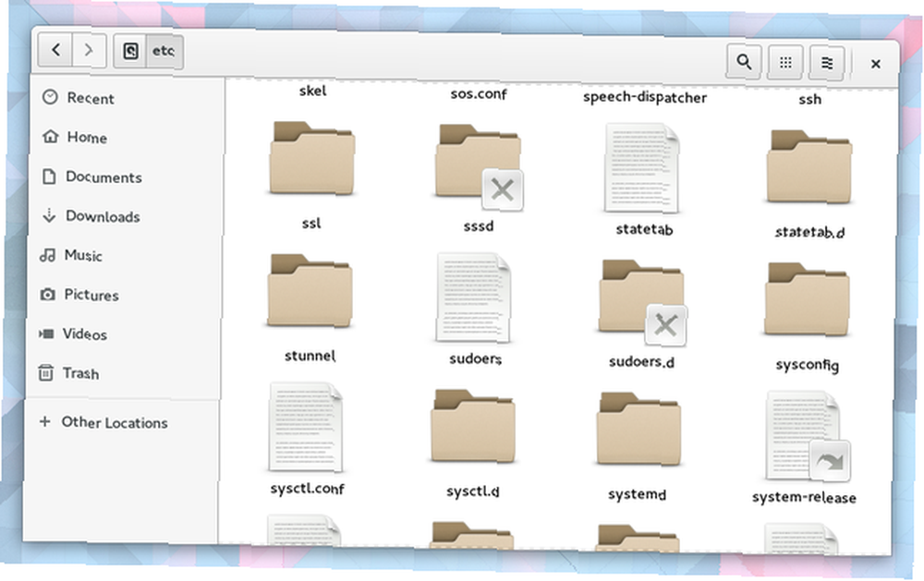This screenshot has width=924, height=581.
Task: Select the stunnel folder icon
Action: (310, 290)
